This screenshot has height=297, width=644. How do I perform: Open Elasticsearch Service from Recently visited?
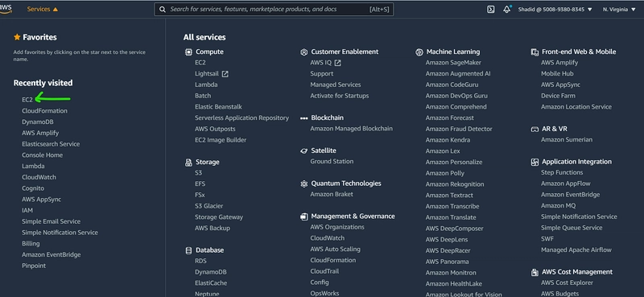coord(51,144)
